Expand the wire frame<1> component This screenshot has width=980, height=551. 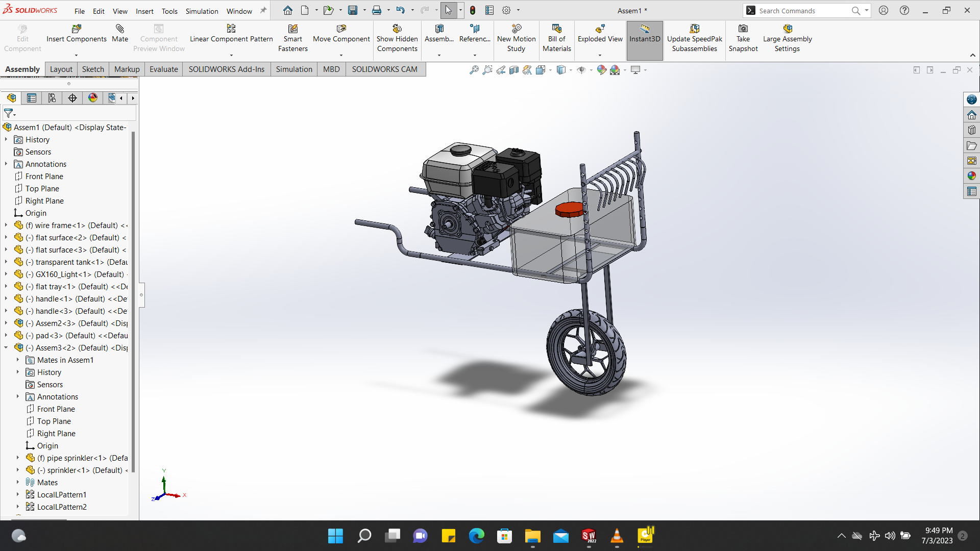(6, 225)
